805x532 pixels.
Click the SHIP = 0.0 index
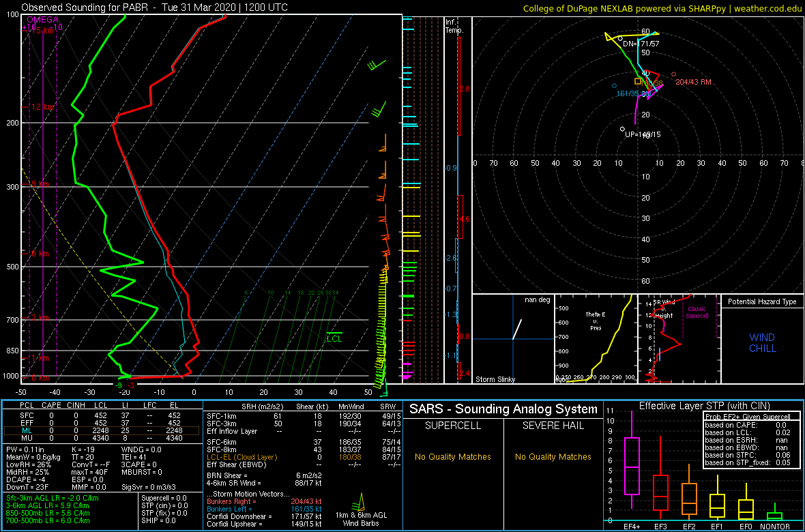tap(158, 520)
